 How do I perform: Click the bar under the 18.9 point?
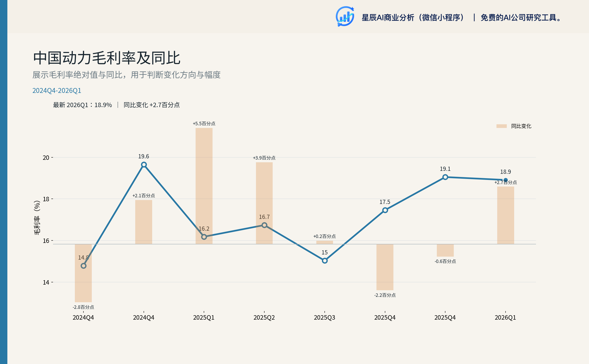506,215
